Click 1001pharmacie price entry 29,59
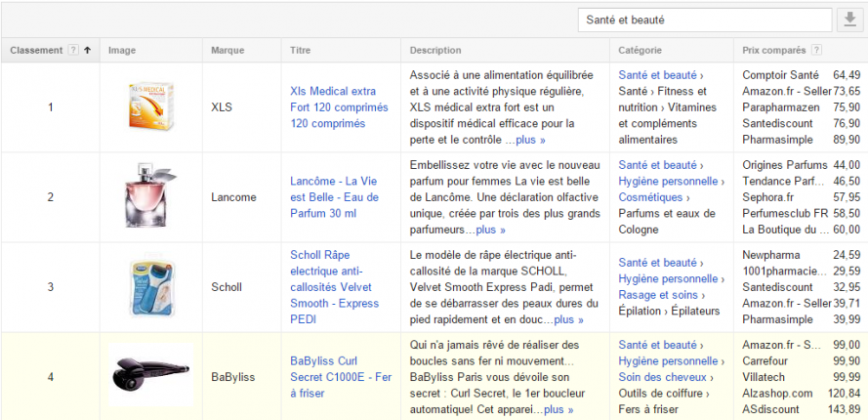 (x=802, y=271)
